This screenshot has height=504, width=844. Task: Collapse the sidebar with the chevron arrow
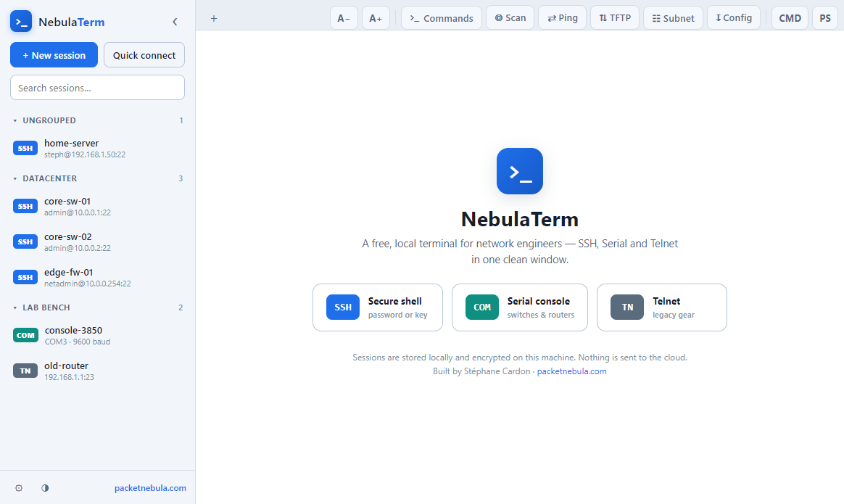coord(175,22)
